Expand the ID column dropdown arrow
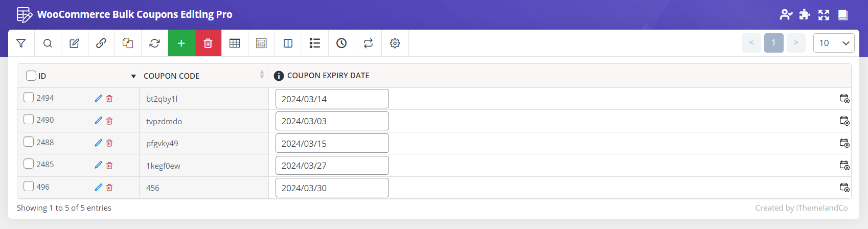Screen dimensions: 868x229 coord(133,76)
